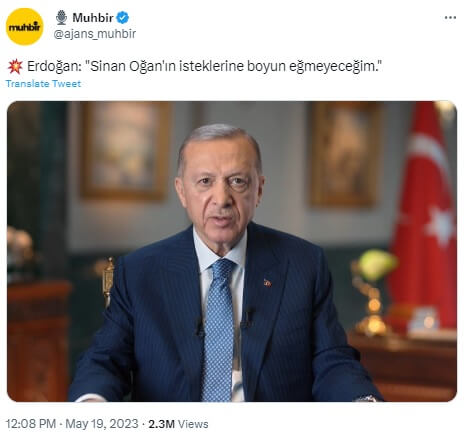
Task: Click the Views label
Action: click(x=193, y=424)
